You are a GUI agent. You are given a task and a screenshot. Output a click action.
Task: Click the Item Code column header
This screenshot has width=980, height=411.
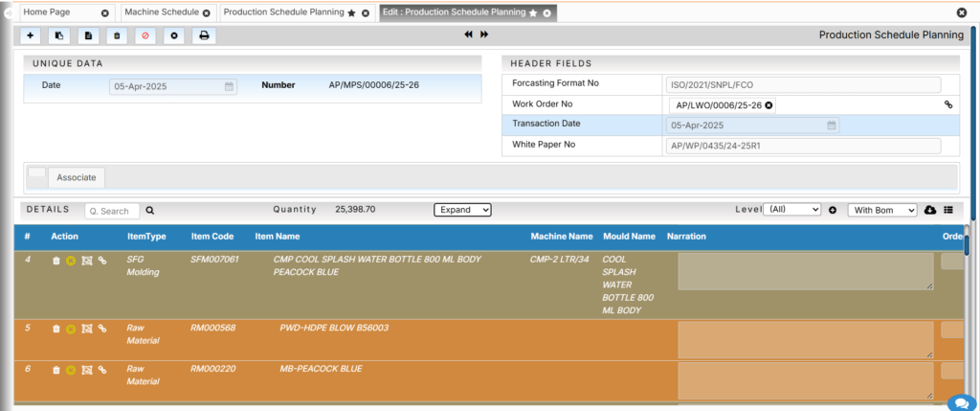pyautogui.click(x=212, y=237)
